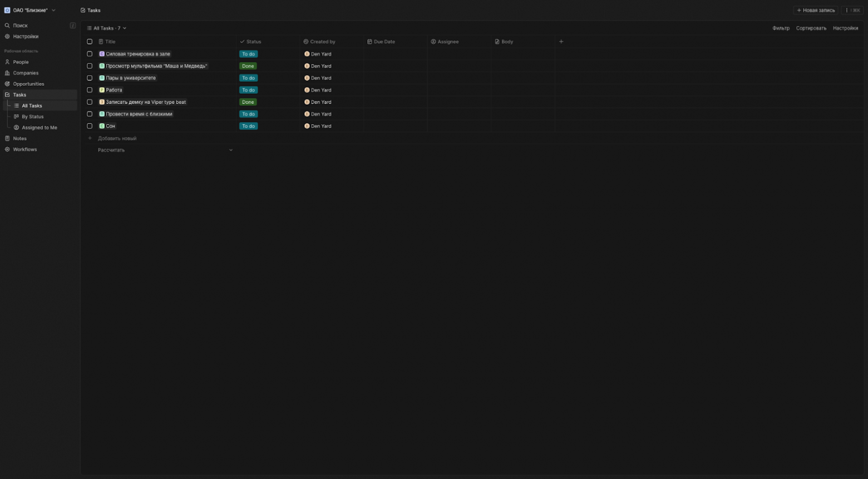The image size is (868, 479).
Task: Select the checkbox for task Сон
Action: coord(90,126)
